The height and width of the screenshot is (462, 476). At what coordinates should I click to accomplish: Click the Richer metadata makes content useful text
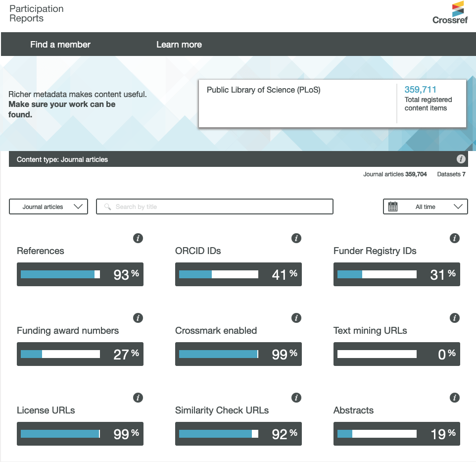[x=77, y=95]
